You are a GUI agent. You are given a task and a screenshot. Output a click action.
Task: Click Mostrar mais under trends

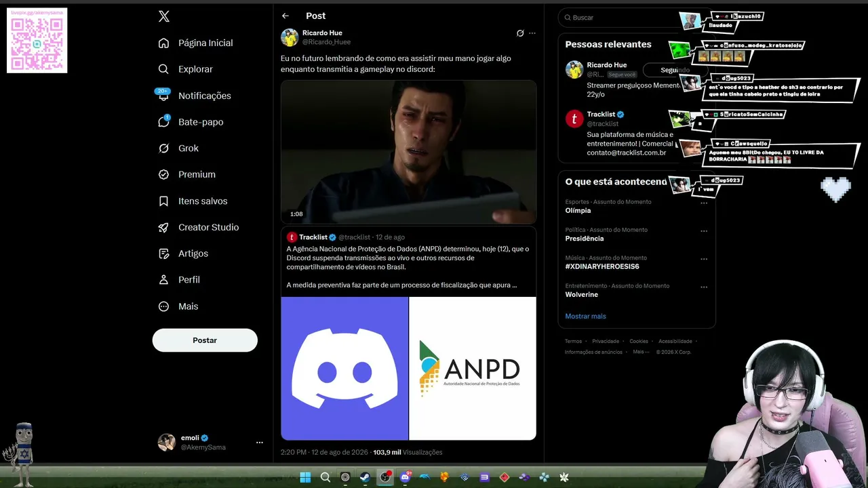pos(586,317)
